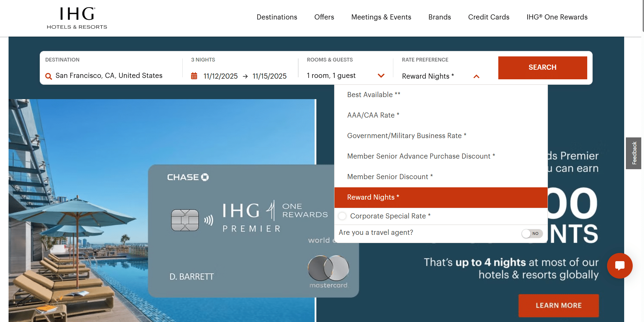Open the Feedback side tab
The width and height of the screenshot is (644, 322).
tap(634, 153)
